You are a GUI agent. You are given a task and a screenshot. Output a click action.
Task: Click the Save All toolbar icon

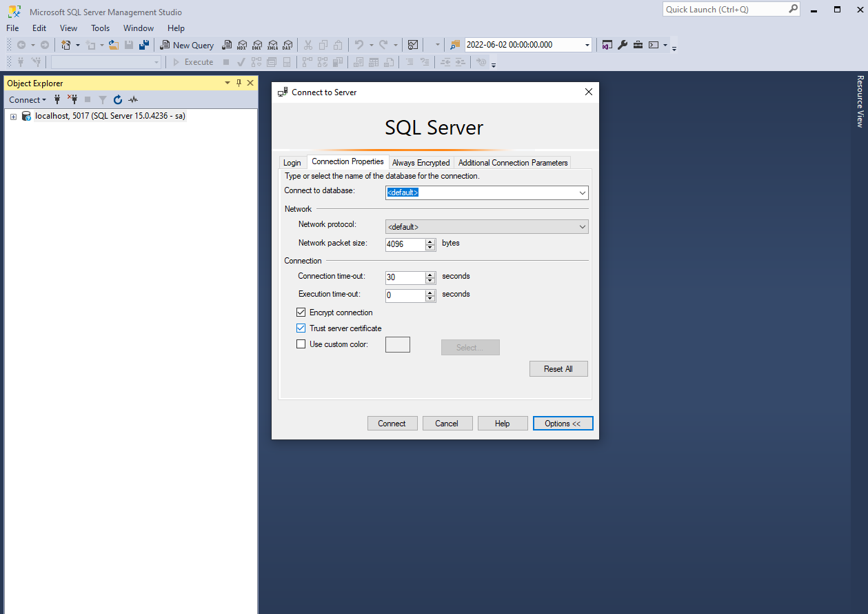click(x=144, y=45)
